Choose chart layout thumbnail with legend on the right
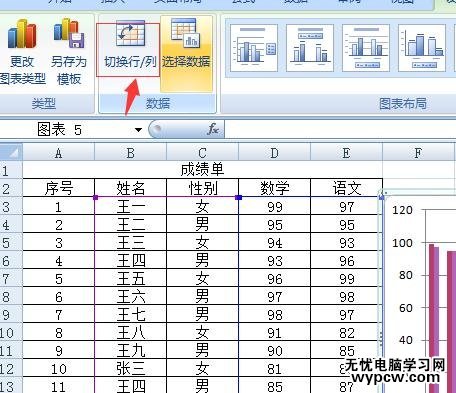456x393 pixels. 254,48
